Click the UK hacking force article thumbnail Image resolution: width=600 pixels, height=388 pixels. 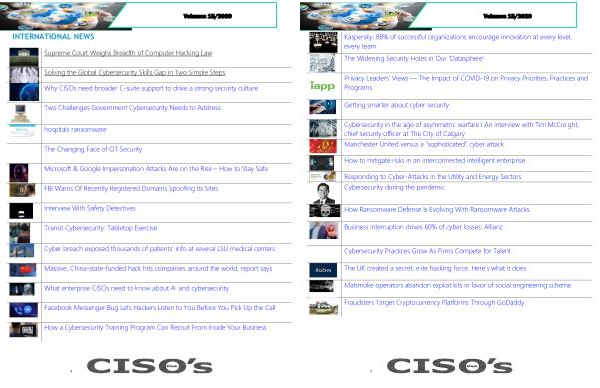(323, 270)
